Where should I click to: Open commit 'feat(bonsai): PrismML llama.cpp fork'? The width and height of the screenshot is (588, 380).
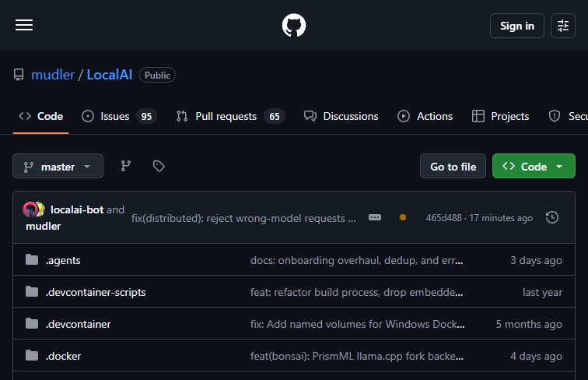tap(357, 356)
